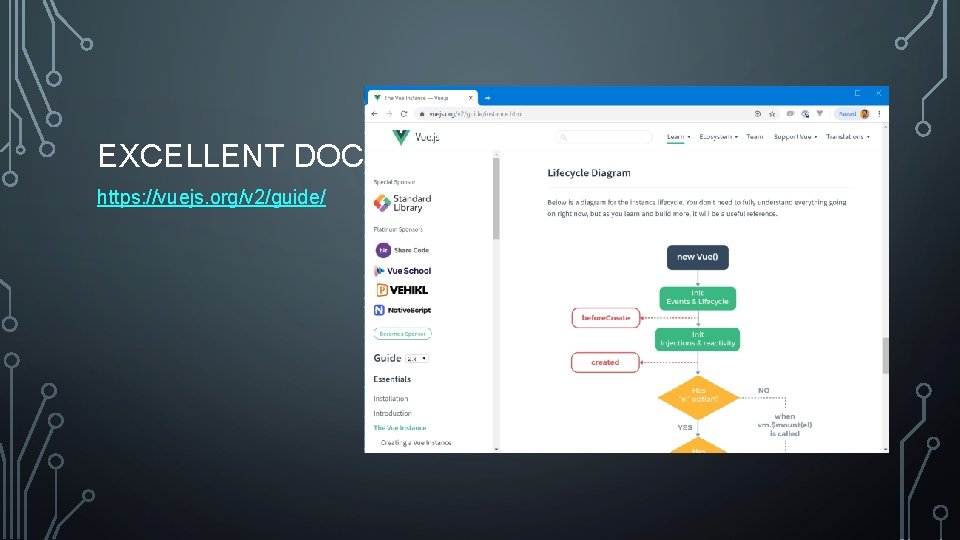
Task: Click the Become a Sponsor button
Action: pos(402,334)
